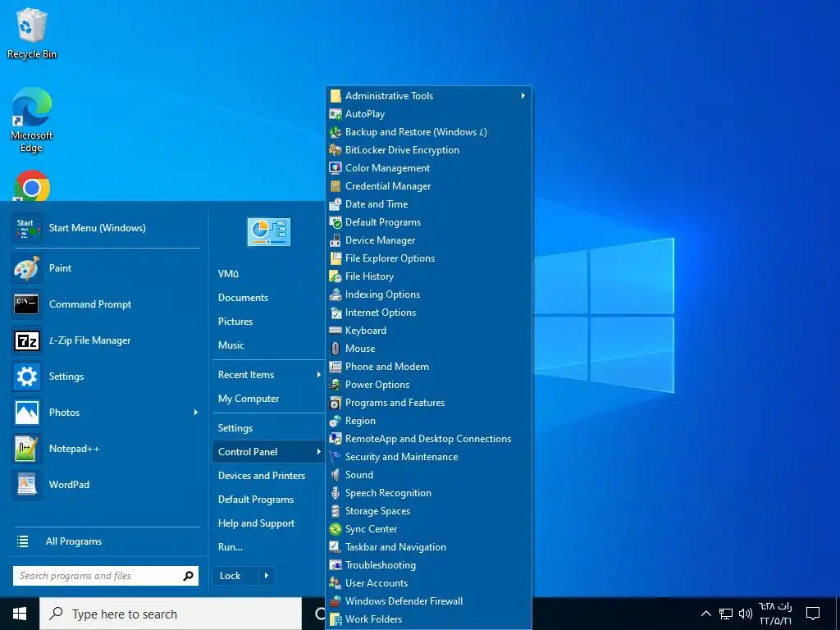The height and width of the screenshot is (630, 840).
Task: Open the Mouse settings icon
Action: 336,349
